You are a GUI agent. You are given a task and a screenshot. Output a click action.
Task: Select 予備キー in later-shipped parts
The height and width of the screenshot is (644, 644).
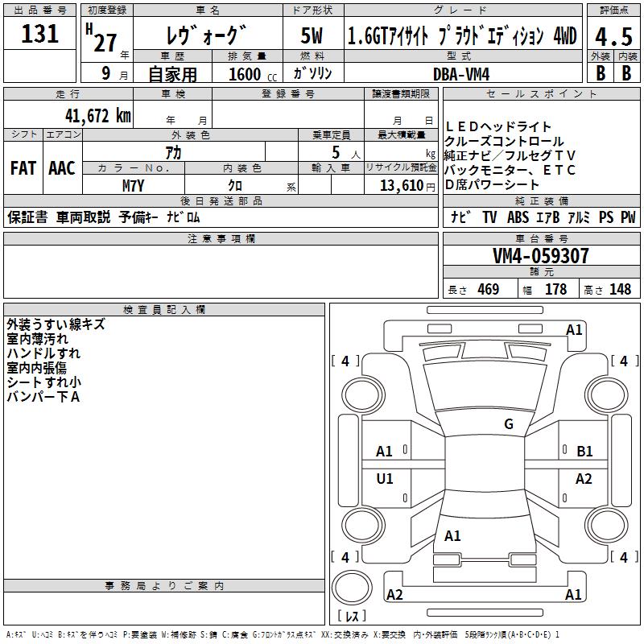click(138, 217)
